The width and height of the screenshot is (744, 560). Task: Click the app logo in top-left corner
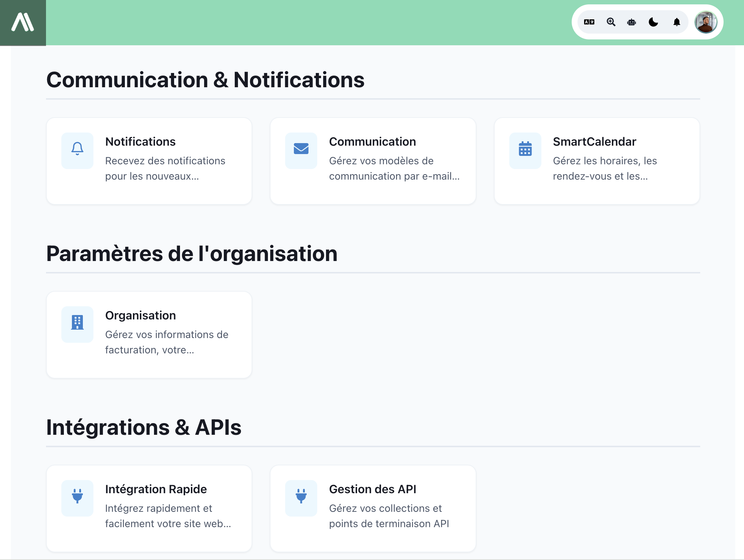[x=23, y=22]
